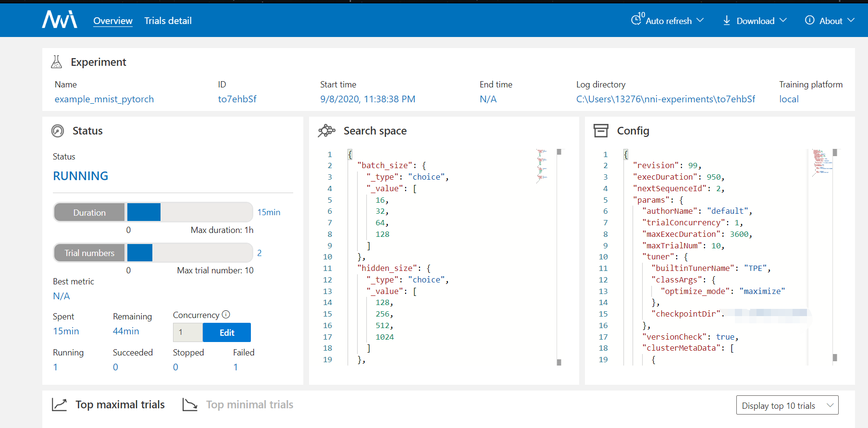Image resolution: width=868 pixels, height=428 pixels.
Task: Click the "authorName": "default" line
Action: point(697,211)
